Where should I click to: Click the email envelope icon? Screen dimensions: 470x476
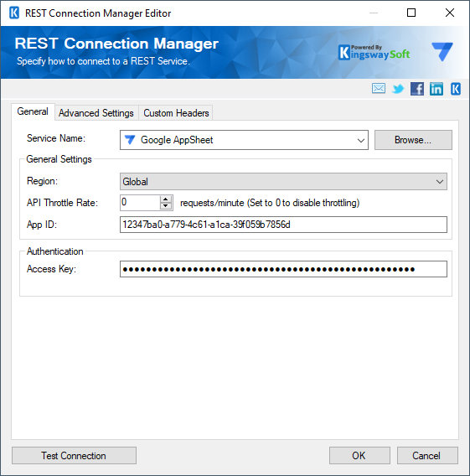coord(379,89)
